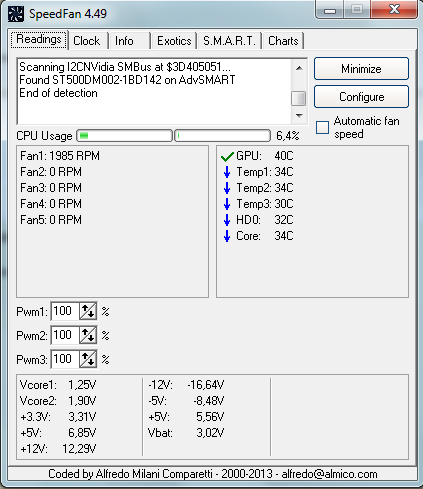Click the 'Scanning I2CNVidia SMBus' log line
Image resolution: width=423 pixels, height=489 pixels.
(x=125, y=67)
